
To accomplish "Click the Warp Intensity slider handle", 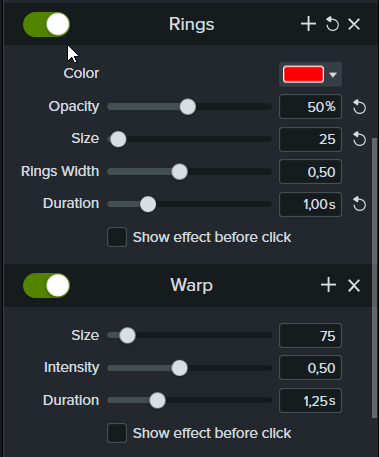I will tap(180, 368).
